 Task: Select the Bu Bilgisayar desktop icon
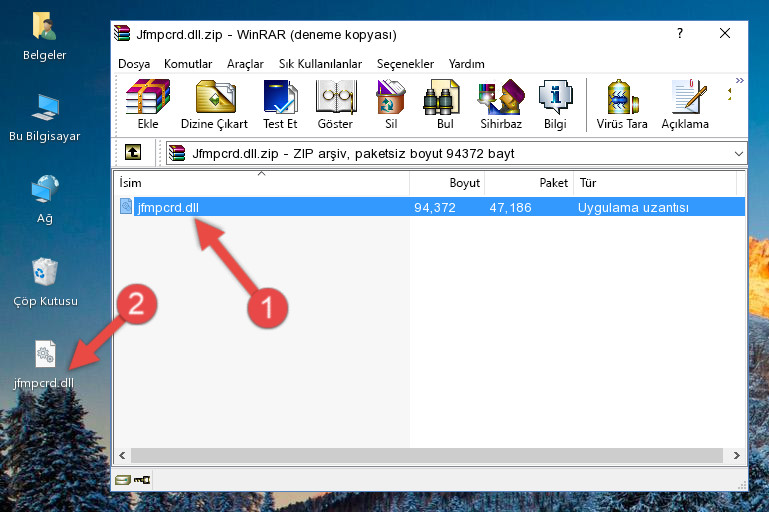pos(45,118)
